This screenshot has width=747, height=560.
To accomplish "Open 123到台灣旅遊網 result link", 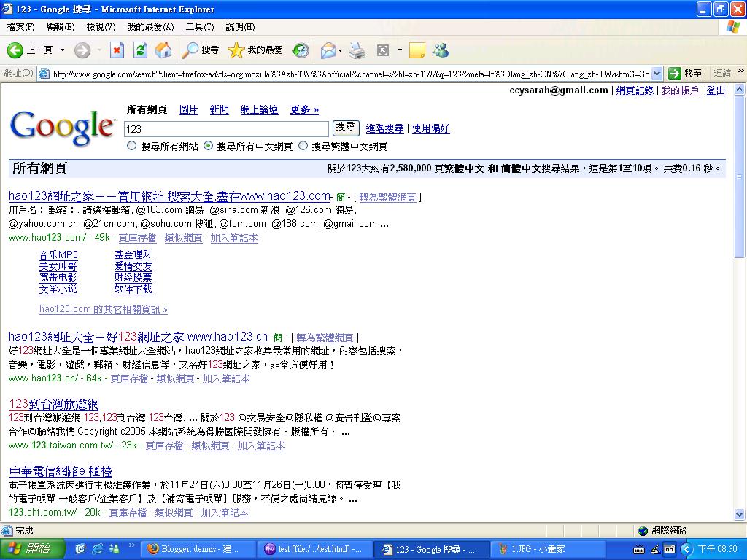I will tap(54, 404).
